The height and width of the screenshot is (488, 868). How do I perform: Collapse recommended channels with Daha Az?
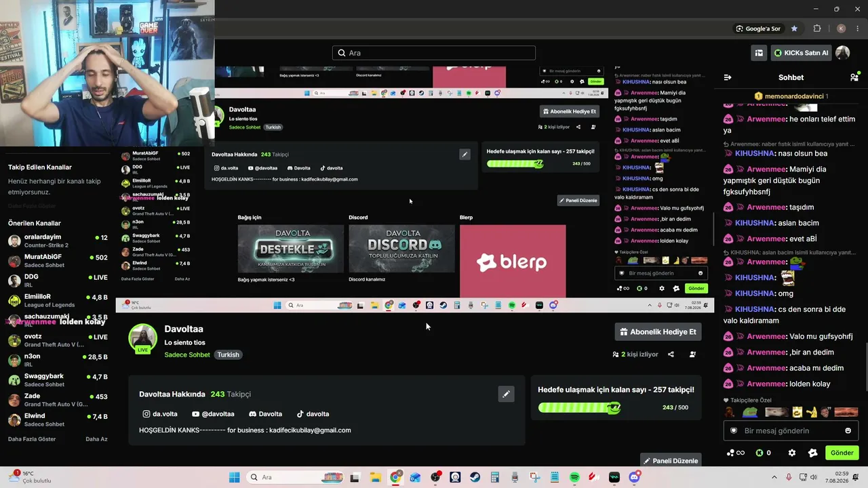click(x=96, y=439)
